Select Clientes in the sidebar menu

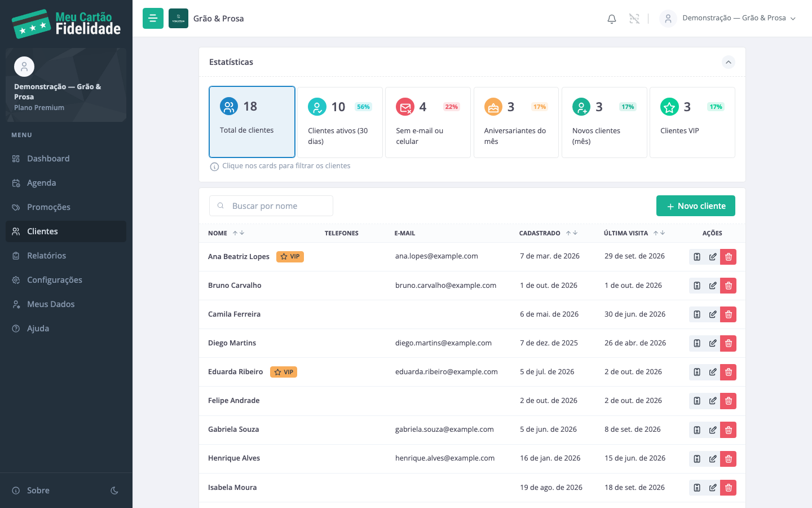66,231
